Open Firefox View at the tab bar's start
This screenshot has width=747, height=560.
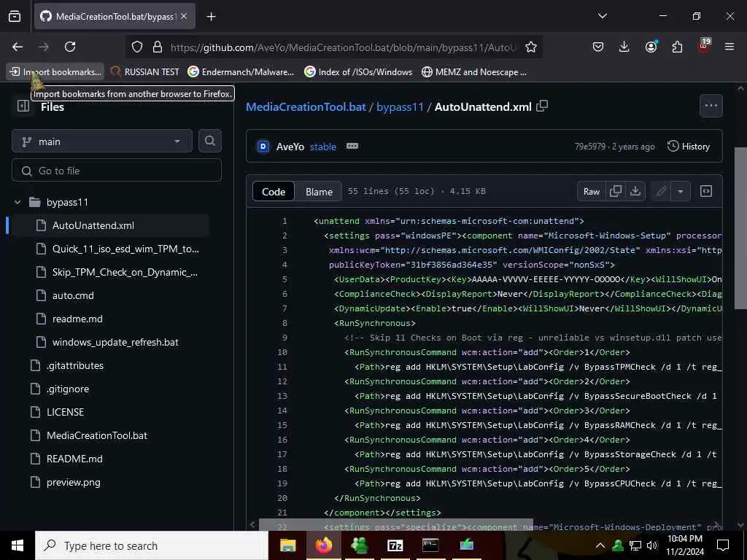point(15,17)
